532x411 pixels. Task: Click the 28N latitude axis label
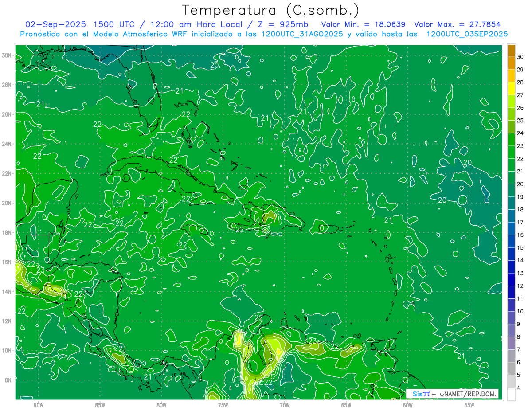point(7,85)
